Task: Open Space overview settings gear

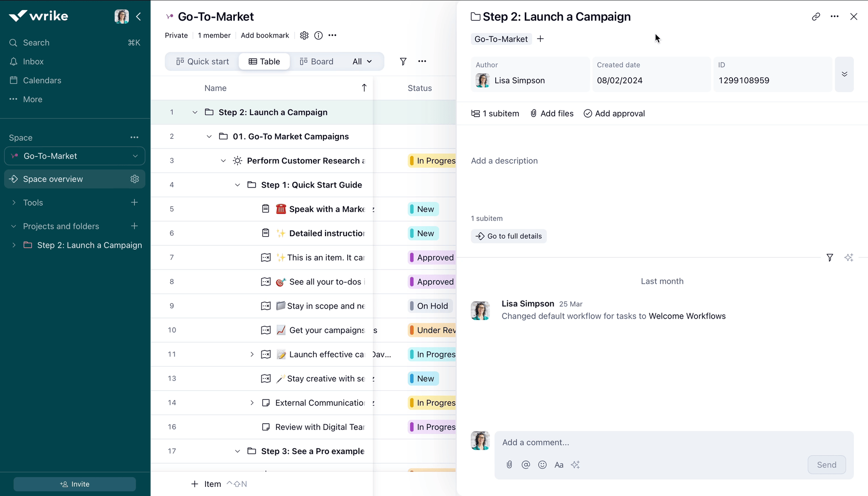Action: pyautogui.click(x=135, y=179)
